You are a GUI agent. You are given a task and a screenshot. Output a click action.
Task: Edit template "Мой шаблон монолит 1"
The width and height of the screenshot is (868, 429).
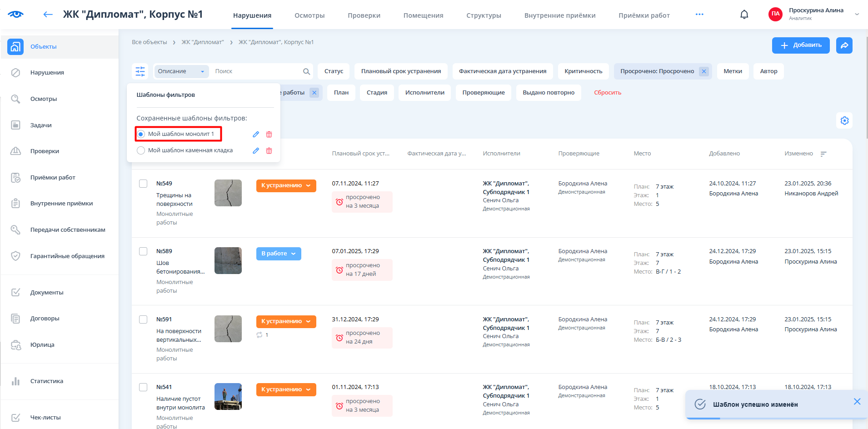(256, 134)
